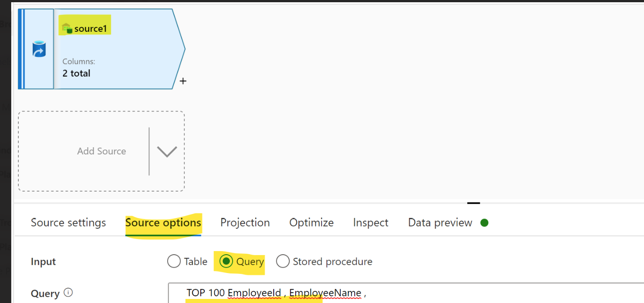This screenshot has height=303, width=644.
Task: Choose the Stored procedure input option
Action: point(283,261)
